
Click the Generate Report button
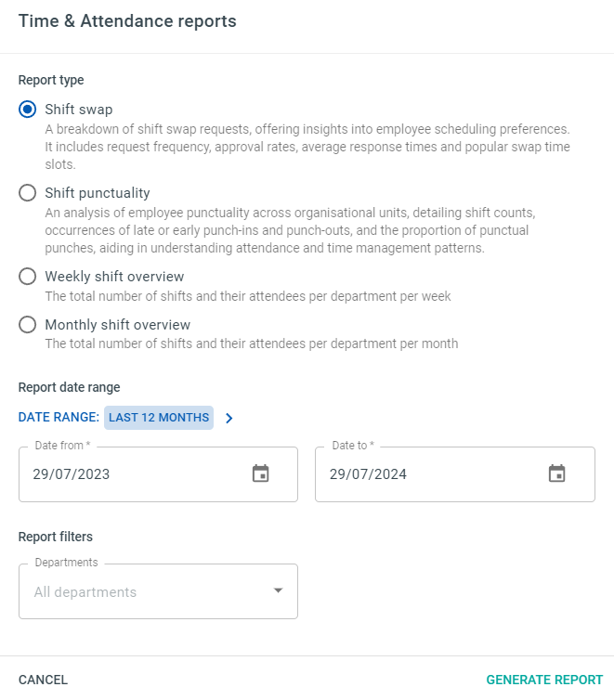(544, 680)
